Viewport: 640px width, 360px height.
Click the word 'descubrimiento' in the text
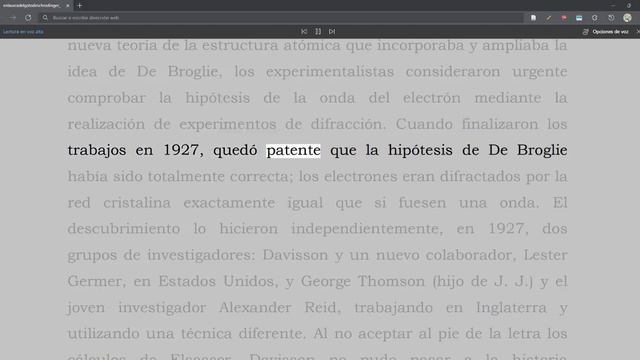[x=124, y=229]
